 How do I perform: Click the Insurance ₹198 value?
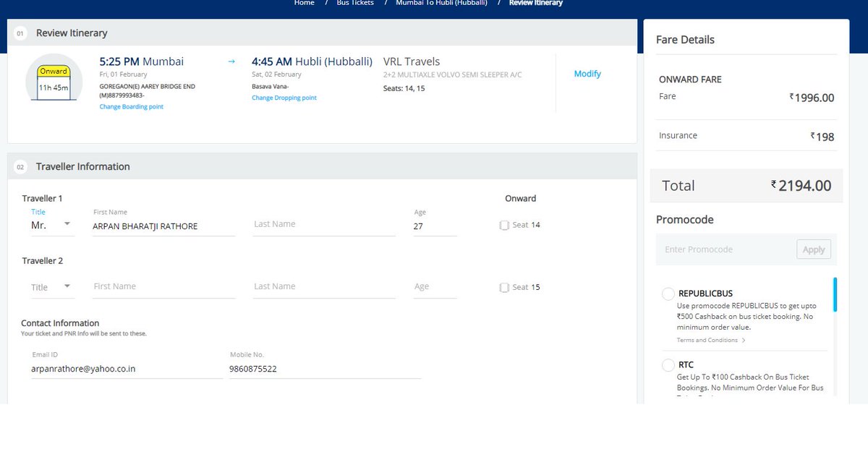point(822,137)
